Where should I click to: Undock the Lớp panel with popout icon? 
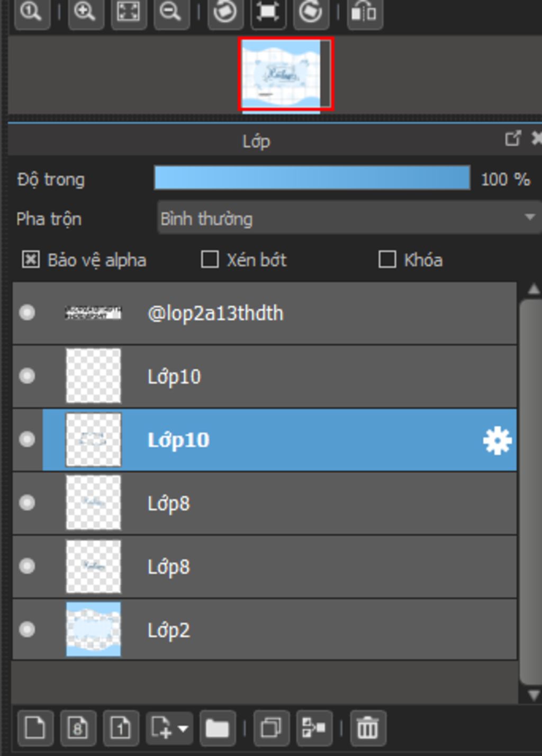(x=512, y=139)
